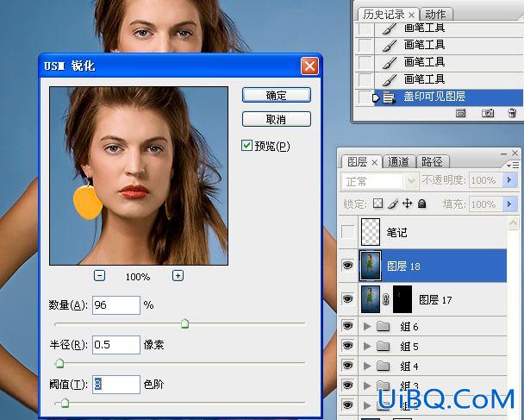Screen dimensions: 524x420
Task: Click the 数量 amount slider handle
Action: pyautogui.click(x=184, y=323)
